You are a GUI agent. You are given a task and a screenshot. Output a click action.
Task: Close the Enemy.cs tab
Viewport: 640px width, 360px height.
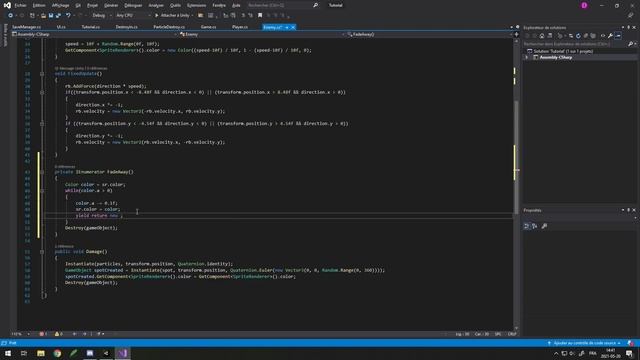point(293,27)
